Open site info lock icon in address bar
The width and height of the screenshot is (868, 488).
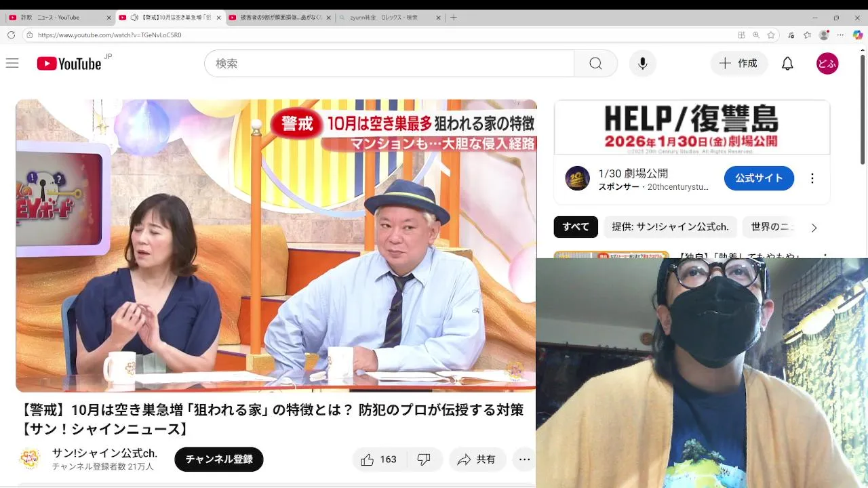coord(30,35)
